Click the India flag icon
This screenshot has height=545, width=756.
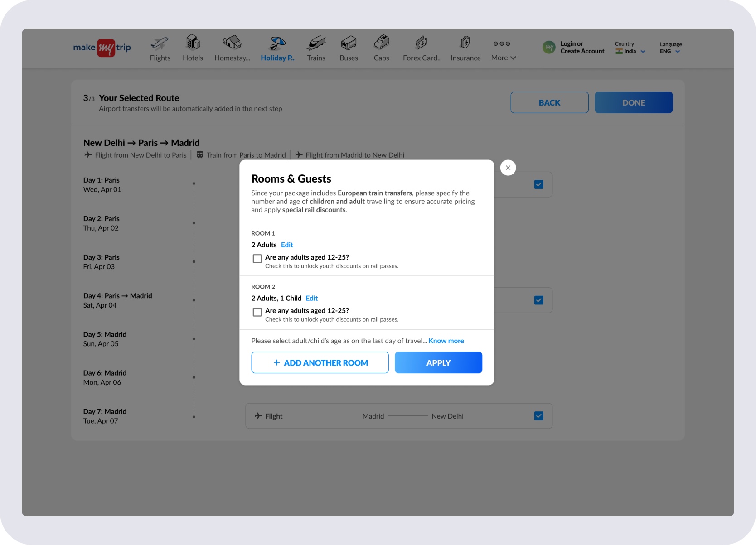tap(619, 51)
